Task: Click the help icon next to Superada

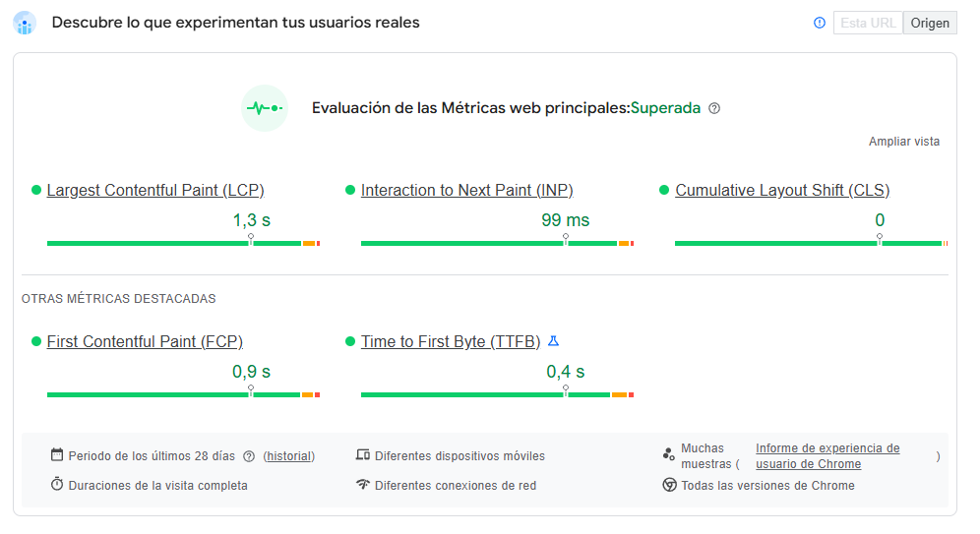Action: point(714,108)
